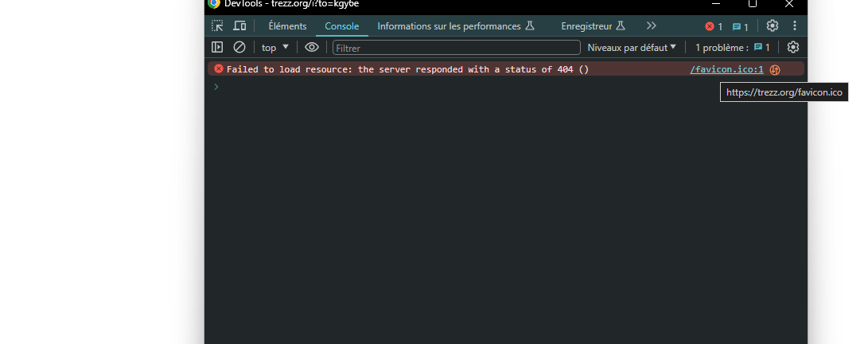Select the Failed to load resource message text

(407, 69)
